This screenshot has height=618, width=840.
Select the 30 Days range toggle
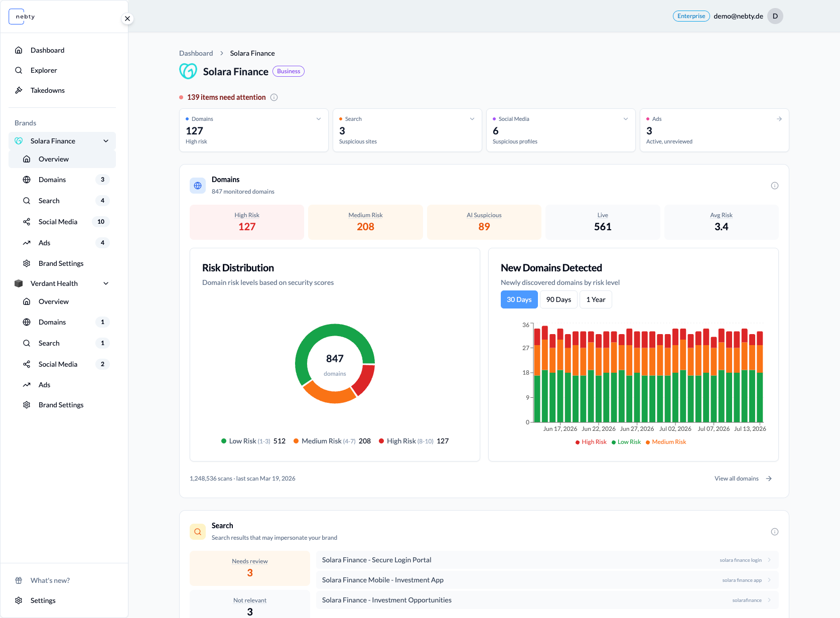519,299
